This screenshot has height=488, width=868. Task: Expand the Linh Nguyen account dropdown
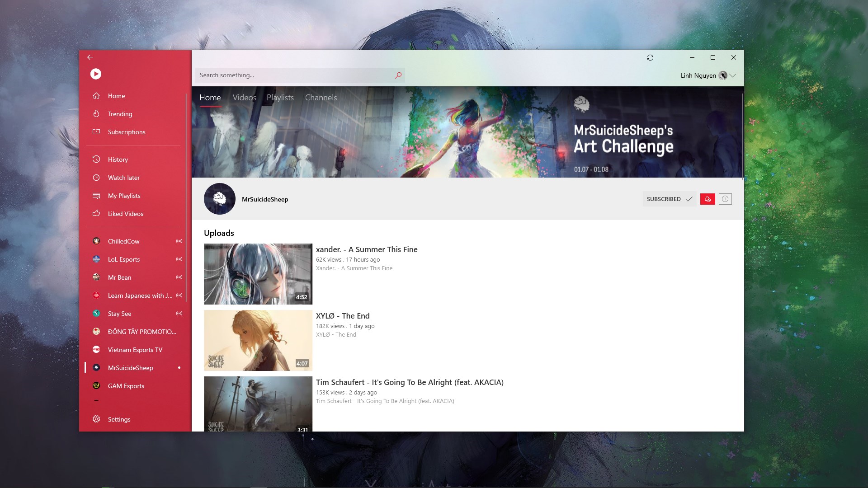[733, 75]
